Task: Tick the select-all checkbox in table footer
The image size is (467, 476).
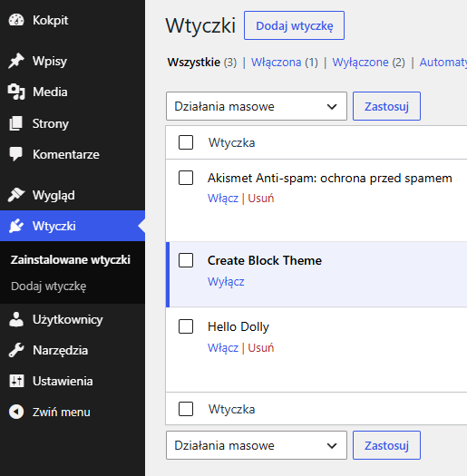Action: [186, 409]
